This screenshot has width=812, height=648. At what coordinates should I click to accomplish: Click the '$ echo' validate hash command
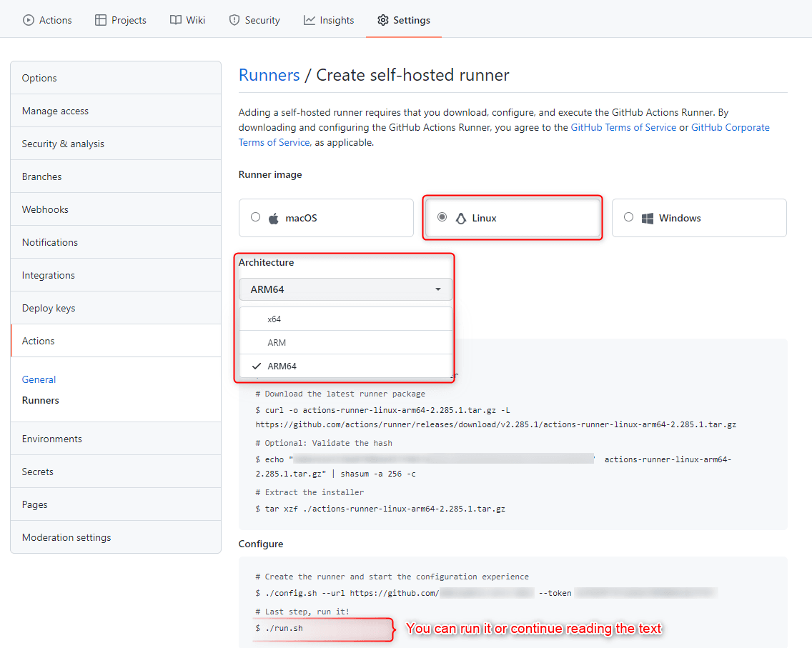coord(493,459)
